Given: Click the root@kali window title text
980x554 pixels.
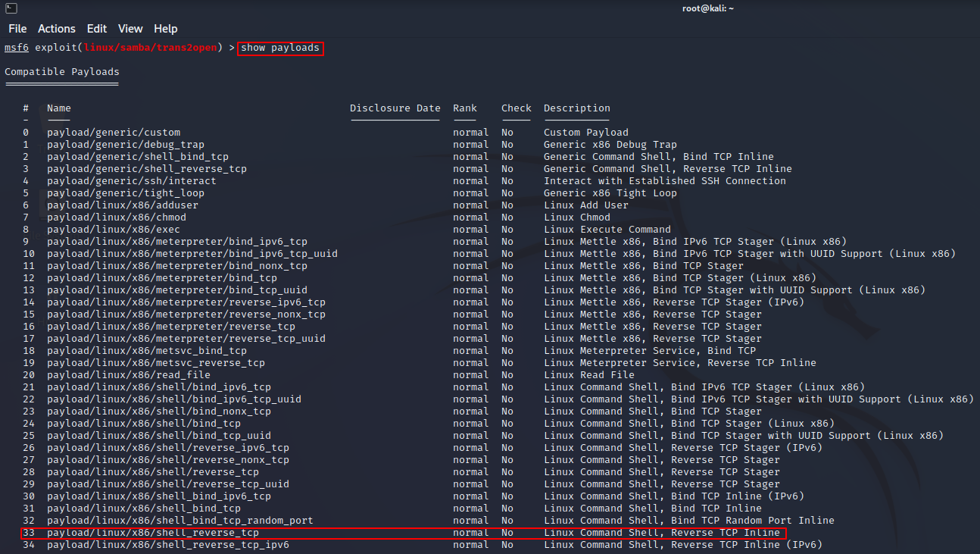Looking at the screenshot, I should click(x=706, y=8).
